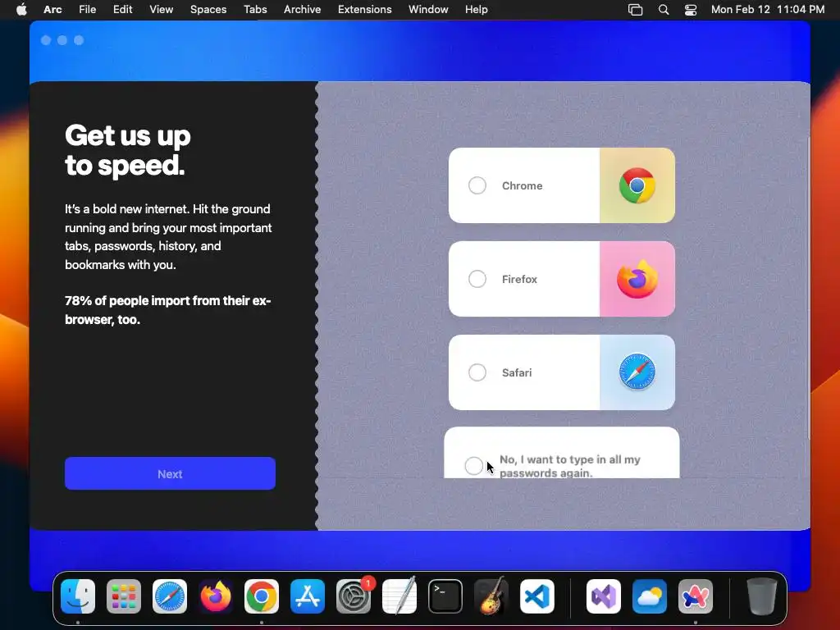Open the Window menu
The image size is (840, 630).
click(428, 10)
